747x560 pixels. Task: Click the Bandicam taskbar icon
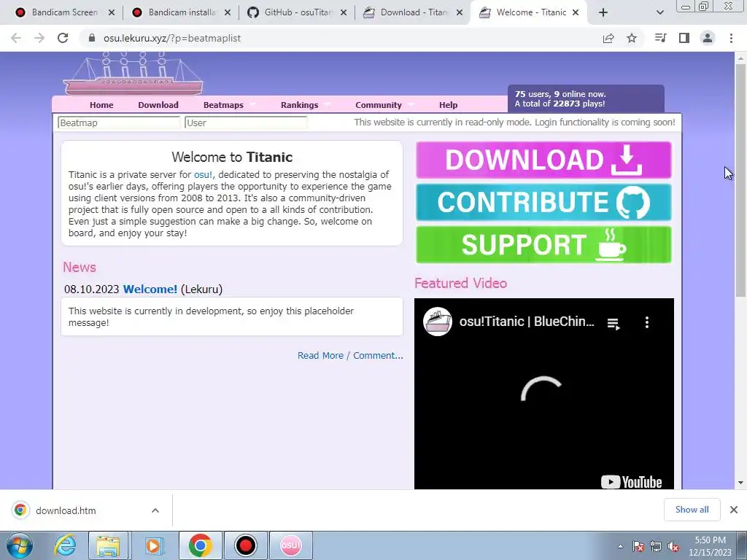pyautogui.click(x=245, y=545)
